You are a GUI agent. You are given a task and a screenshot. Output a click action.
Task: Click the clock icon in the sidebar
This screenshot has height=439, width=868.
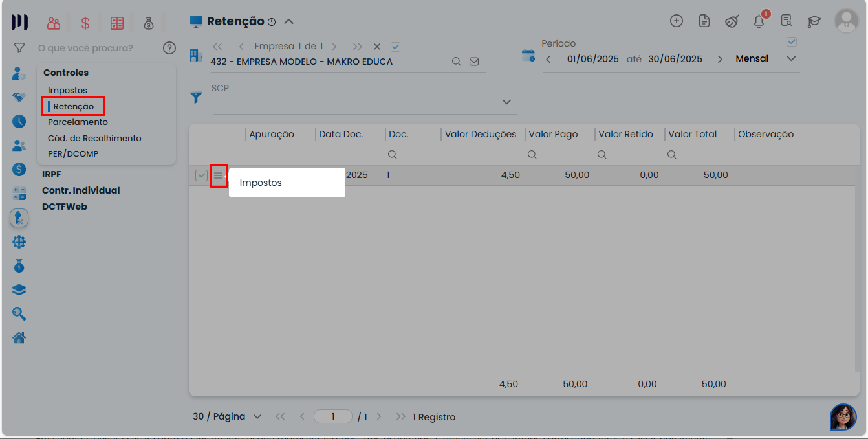click(19, 121)
